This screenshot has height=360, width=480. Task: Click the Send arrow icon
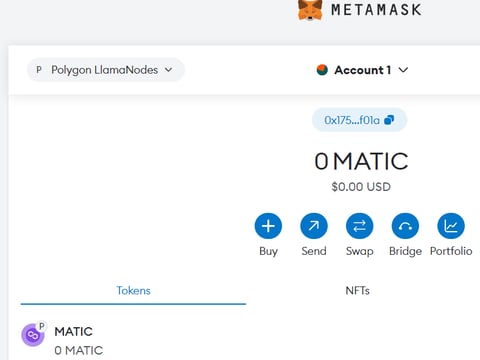pos(314,226)
